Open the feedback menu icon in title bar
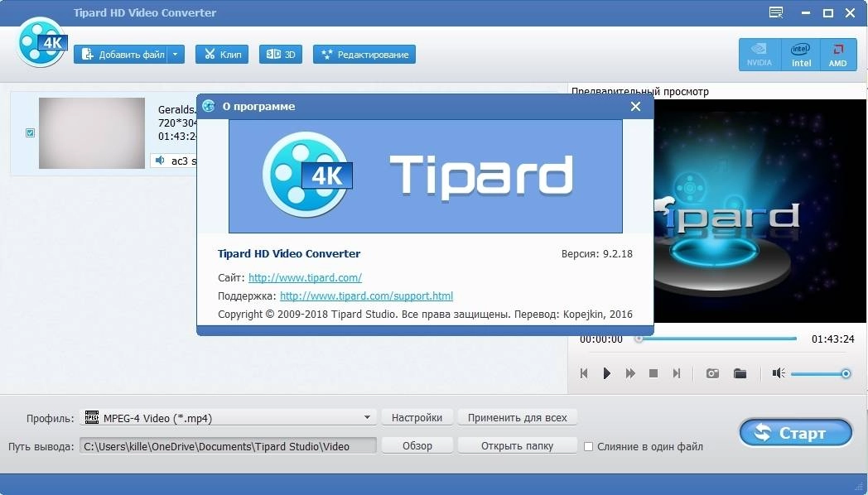The height and width of the screenshot is (495, 868). [x=776, y=12]
